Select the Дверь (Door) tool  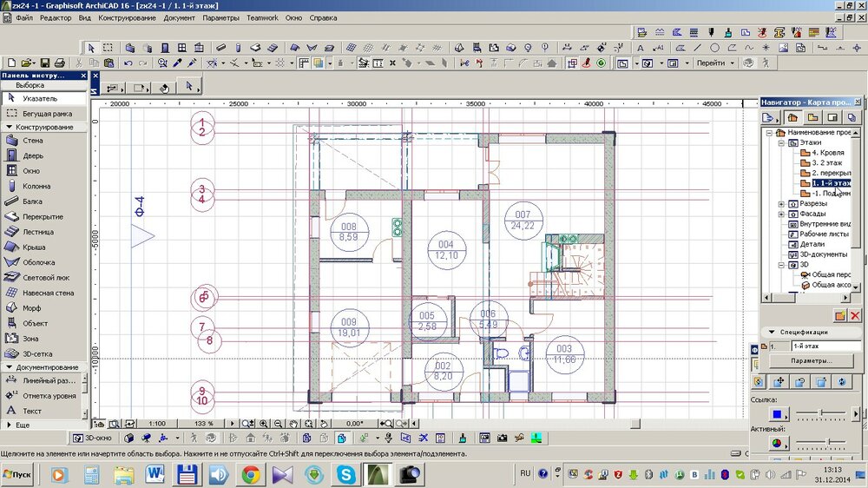click(31, 155)
